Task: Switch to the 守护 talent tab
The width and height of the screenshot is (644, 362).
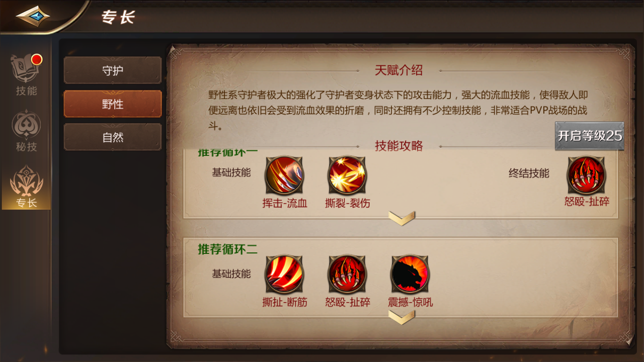Action: [x=113, y=70]
